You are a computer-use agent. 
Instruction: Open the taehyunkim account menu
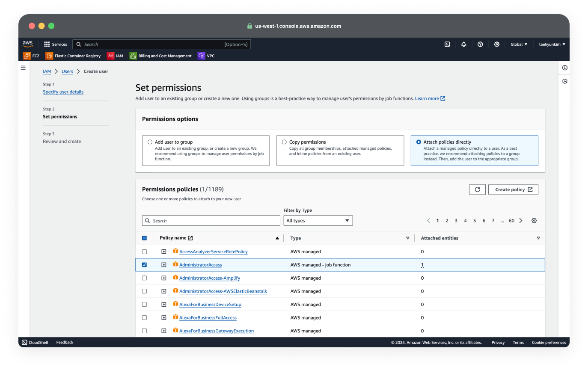552,44
